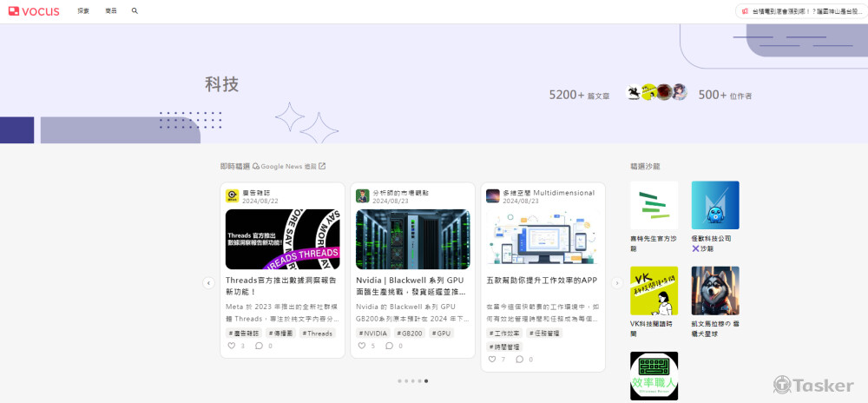
Task: Like the productivity APP article
Action: (492, 360)
